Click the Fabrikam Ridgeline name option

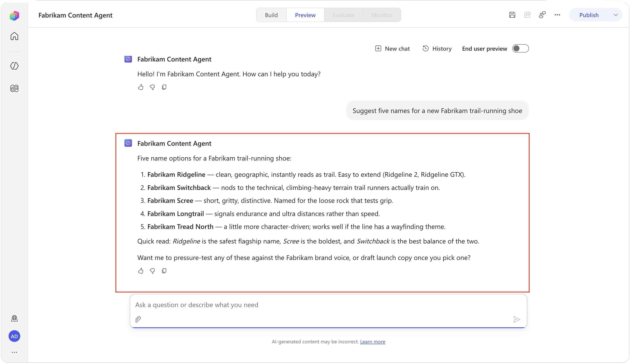point(176,174)
